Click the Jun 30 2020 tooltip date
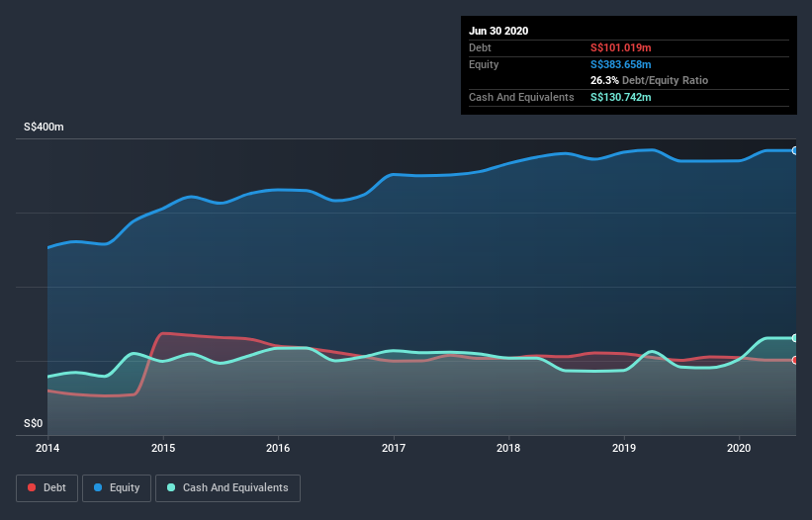Viewport: 812px width, 520px height. pos(498,31)
